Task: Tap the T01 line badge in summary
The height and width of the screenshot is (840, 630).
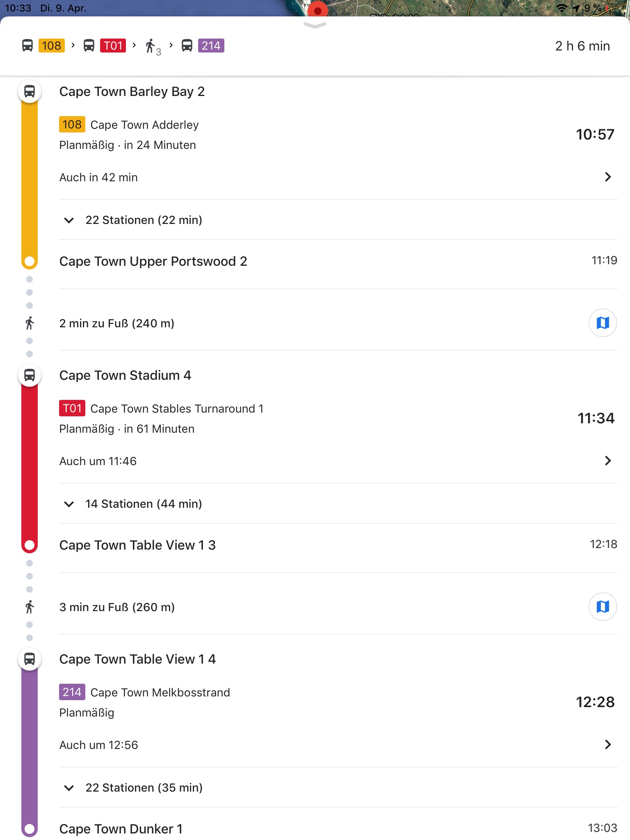Action: pos(113,46)
